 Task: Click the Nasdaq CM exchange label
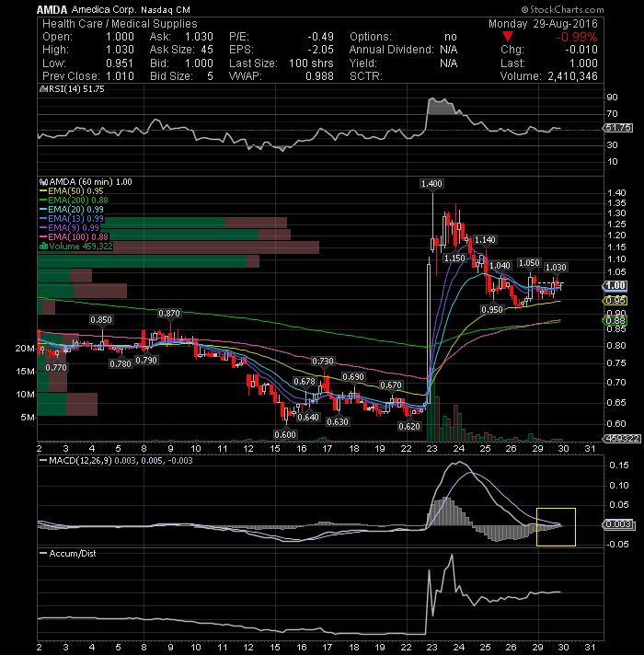click(x=166, y=9)
